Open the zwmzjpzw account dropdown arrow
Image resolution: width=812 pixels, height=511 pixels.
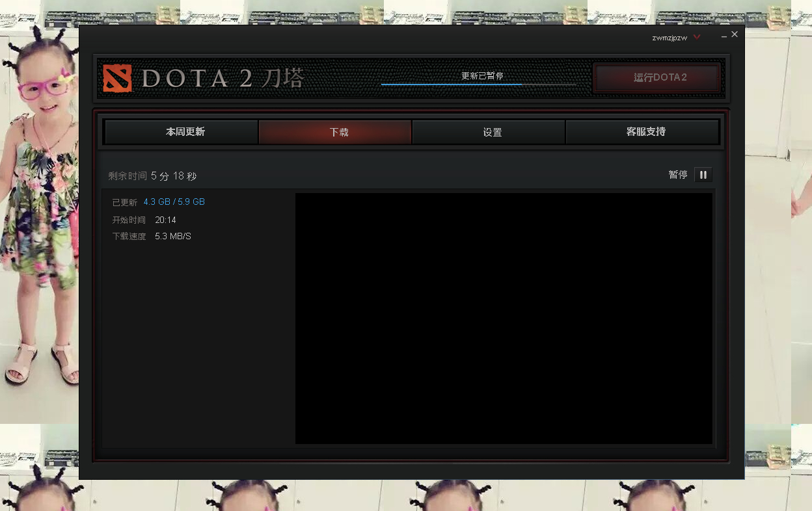(x=697, y=37)
